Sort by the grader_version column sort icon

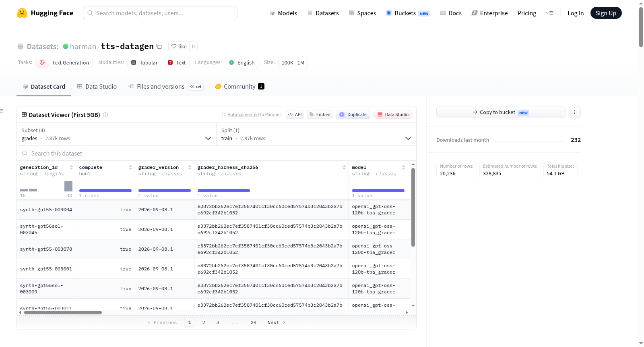[x=190, y=167]
